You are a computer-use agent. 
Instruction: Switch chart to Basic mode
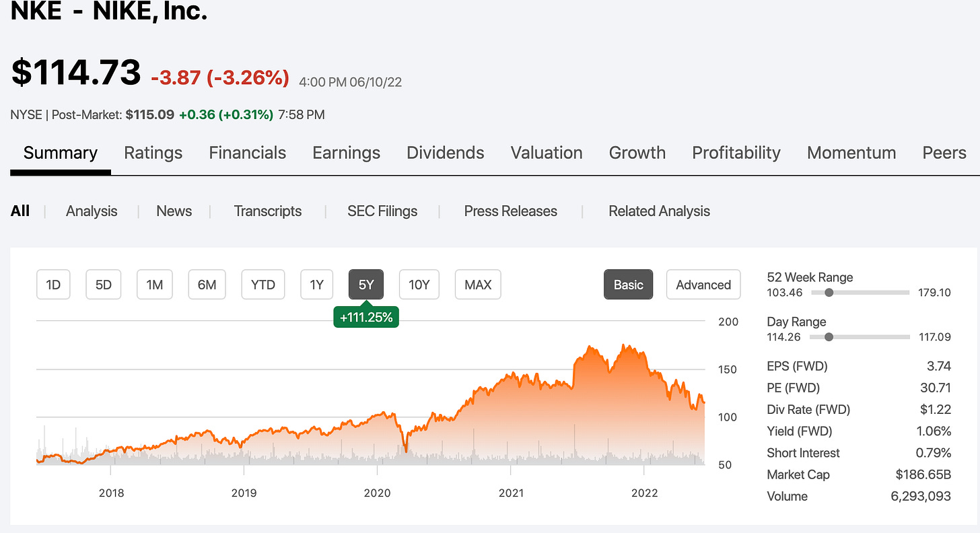pos(628,285)
